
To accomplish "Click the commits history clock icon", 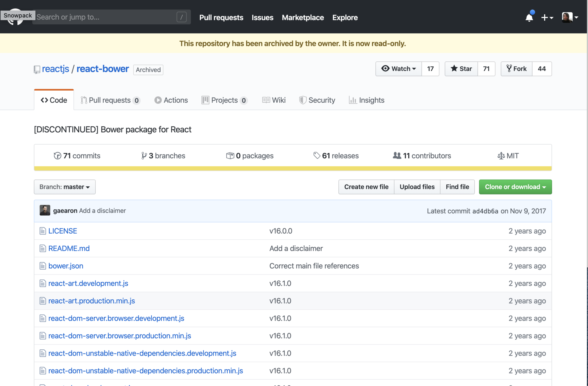I will click(x=57, y=156).
